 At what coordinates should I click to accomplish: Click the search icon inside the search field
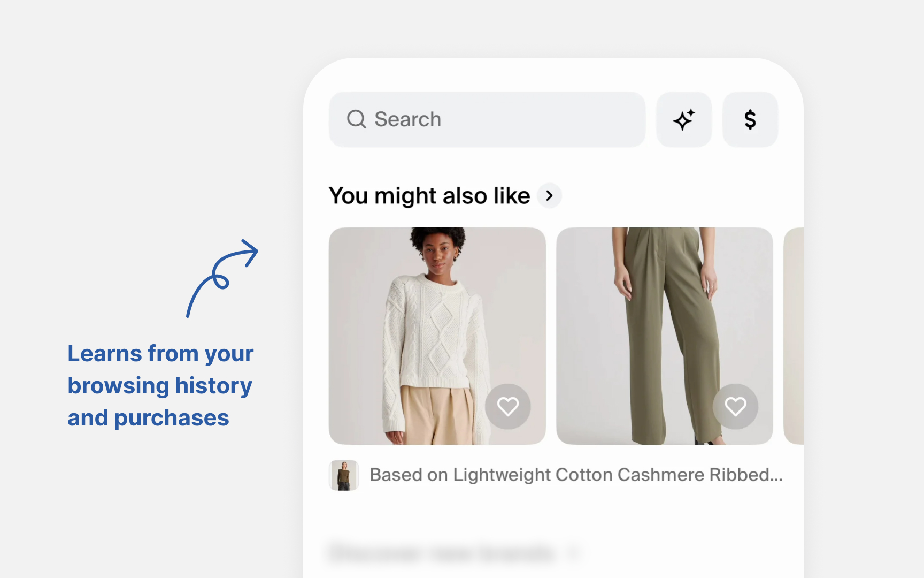tap(356, 119)
